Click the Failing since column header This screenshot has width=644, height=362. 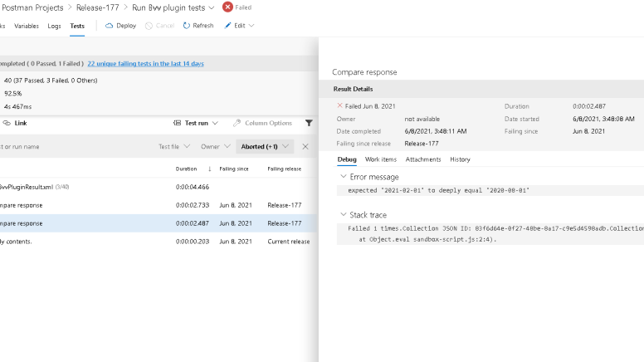click(x=234, y=169)
